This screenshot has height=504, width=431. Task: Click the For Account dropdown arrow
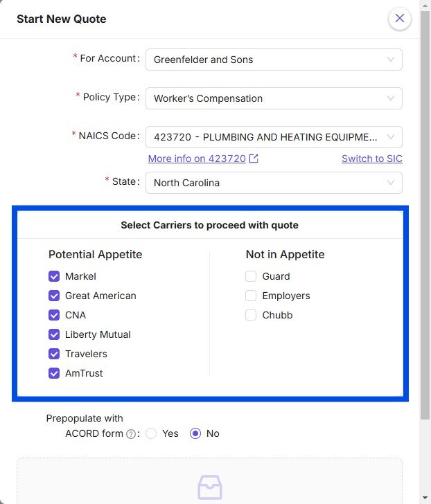(391, 60)
